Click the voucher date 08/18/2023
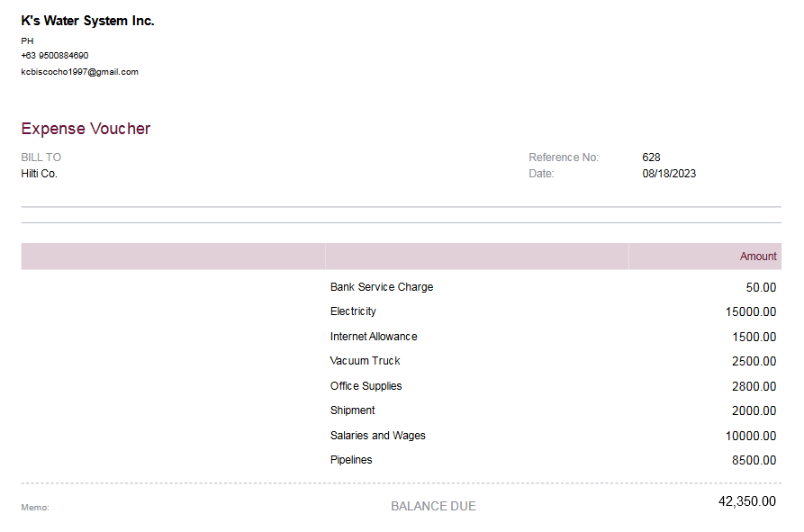This screenshot has height=532, width=804. click(x=668, y=174)
